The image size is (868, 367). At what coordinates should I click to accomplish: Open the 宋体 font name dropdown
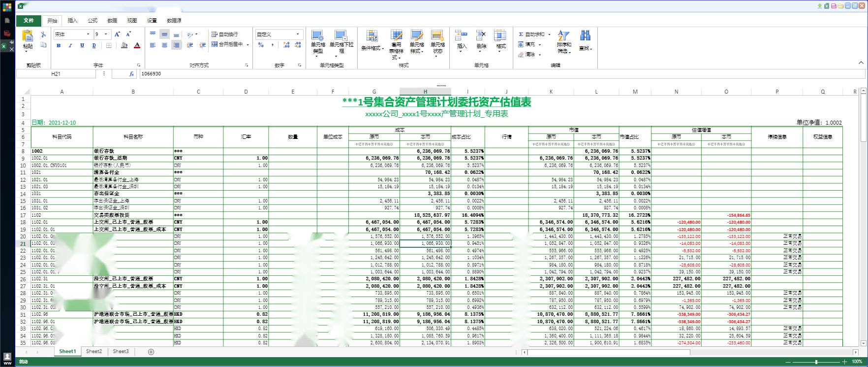(88, 34)
